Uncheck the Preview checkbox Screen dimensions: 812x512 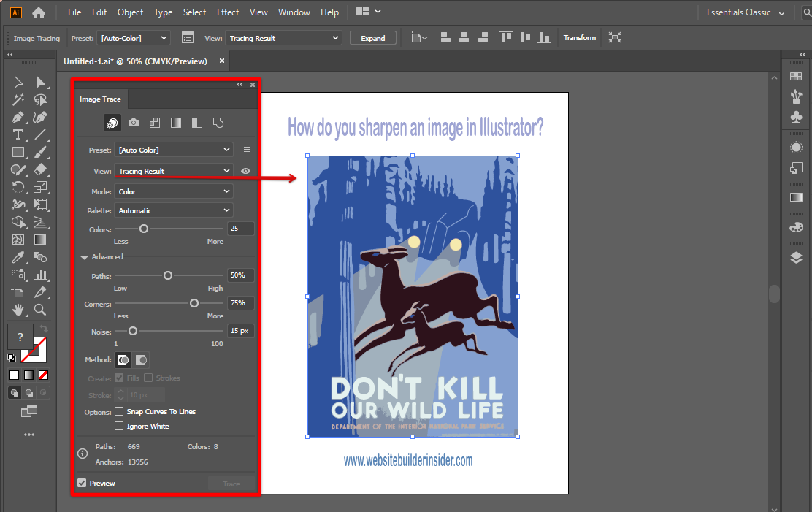(x=82, y=483)
